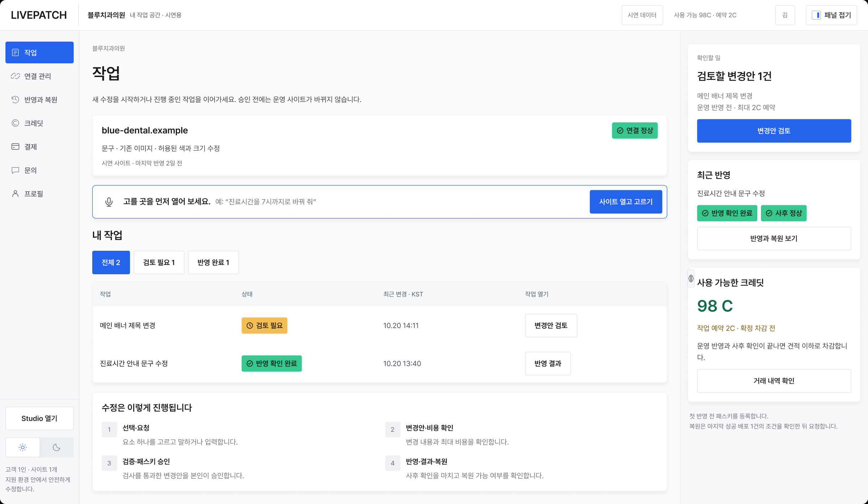Click step 4 반영·결과·복원 heading
The image size is (868, 504).
pyautogui.click(x=426, y=462)
